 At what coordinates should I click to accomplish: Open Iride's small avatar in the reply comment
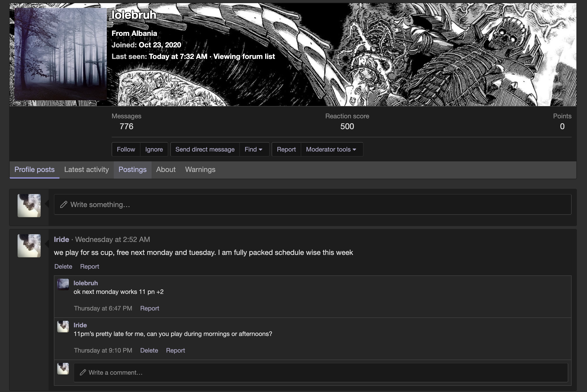coord(63,327)
